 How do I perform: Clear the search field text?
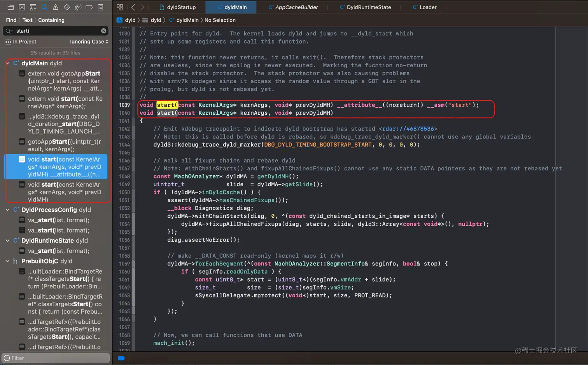(103, 31)
